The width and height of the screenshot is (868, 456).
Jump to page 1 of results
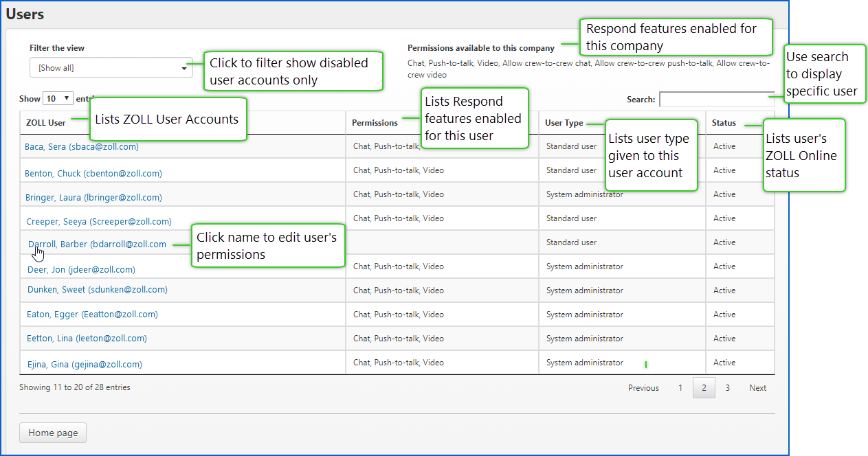680,388
